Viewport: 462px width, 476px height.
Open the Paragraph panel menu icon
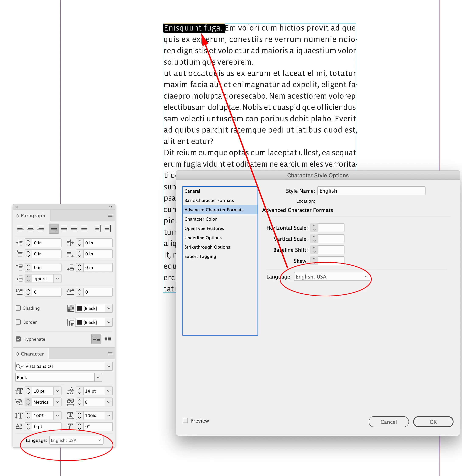pyautogui.click(x=110, y=216)
